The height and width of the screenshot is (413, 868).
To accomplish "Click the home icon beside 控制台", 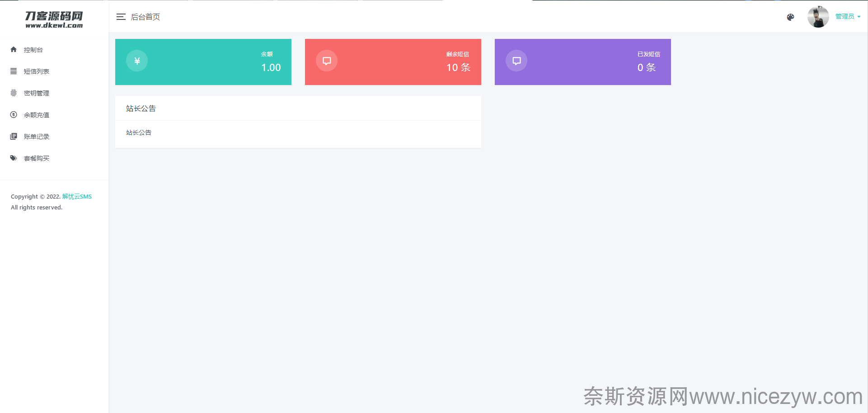I will pyautogui.click(x=14, y=49).
